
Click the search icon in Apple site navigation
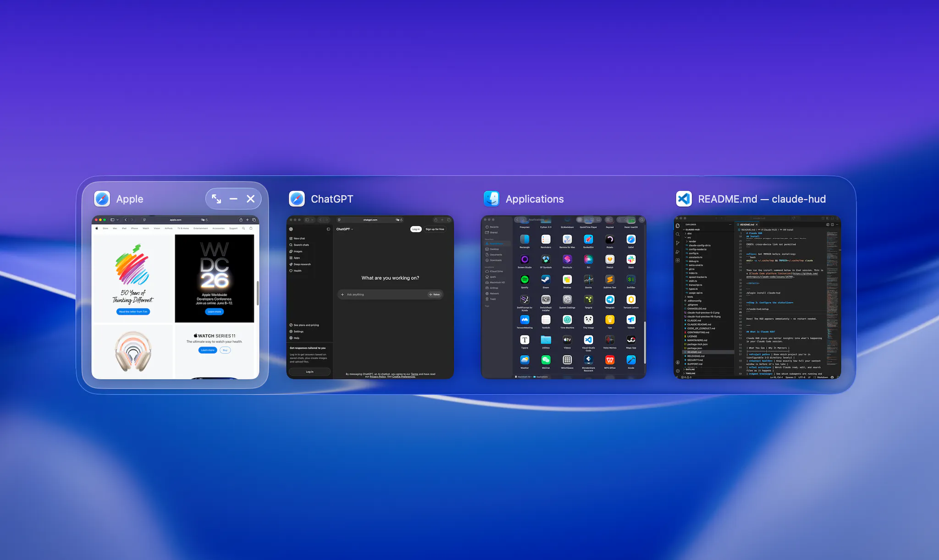[x=243, y=228]
